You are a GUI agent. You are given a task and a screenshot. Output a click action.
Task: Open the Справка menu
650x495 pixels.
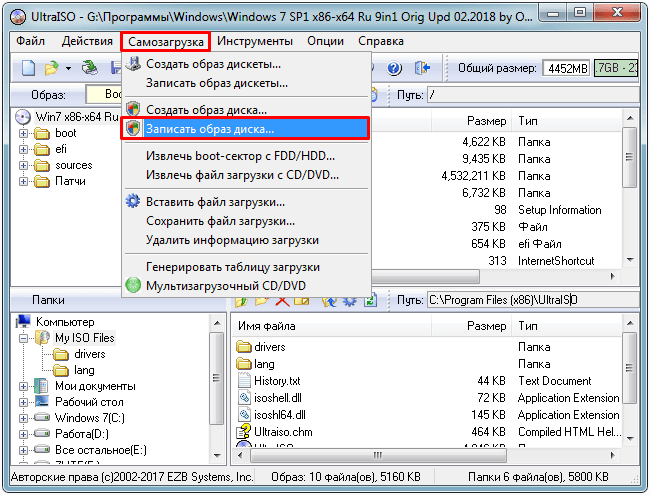[381, 41]
